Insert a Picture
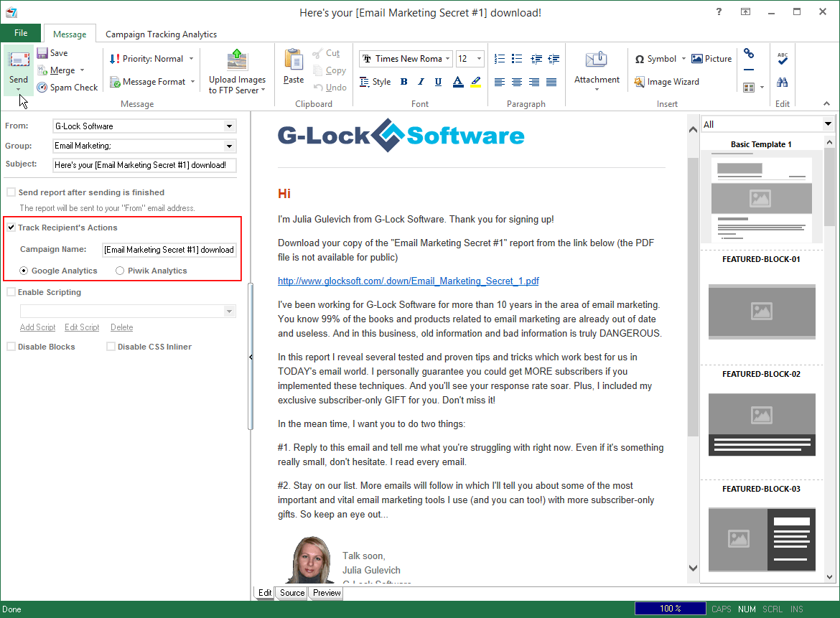The image size is (840, 618). 711,59
